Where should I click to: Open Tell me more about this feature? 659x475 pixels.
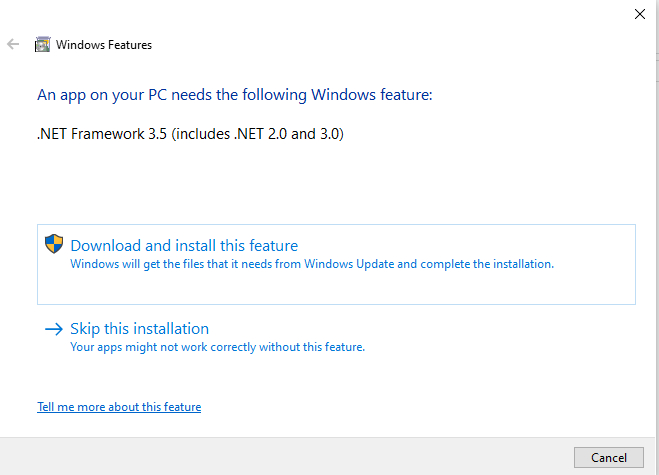point(119,407)
